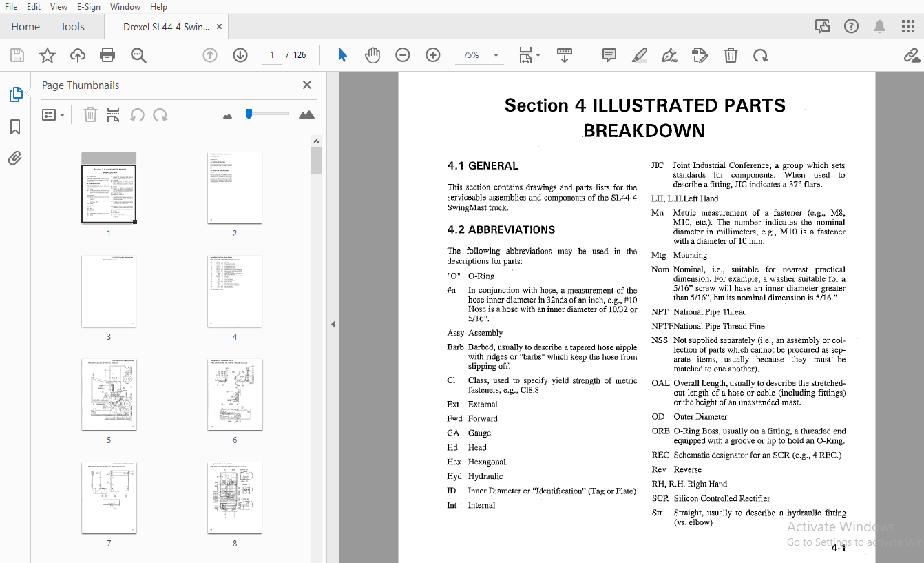Click the '4.2 ABBREVIATIONS' heading
This screenshot has height=563, width=924.
501,229
